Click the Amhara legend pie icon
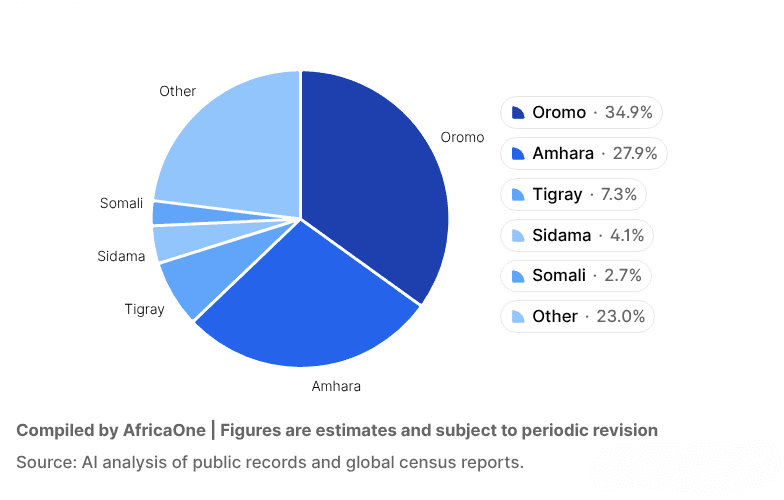The image size is (784, 500). coord(518,154)
